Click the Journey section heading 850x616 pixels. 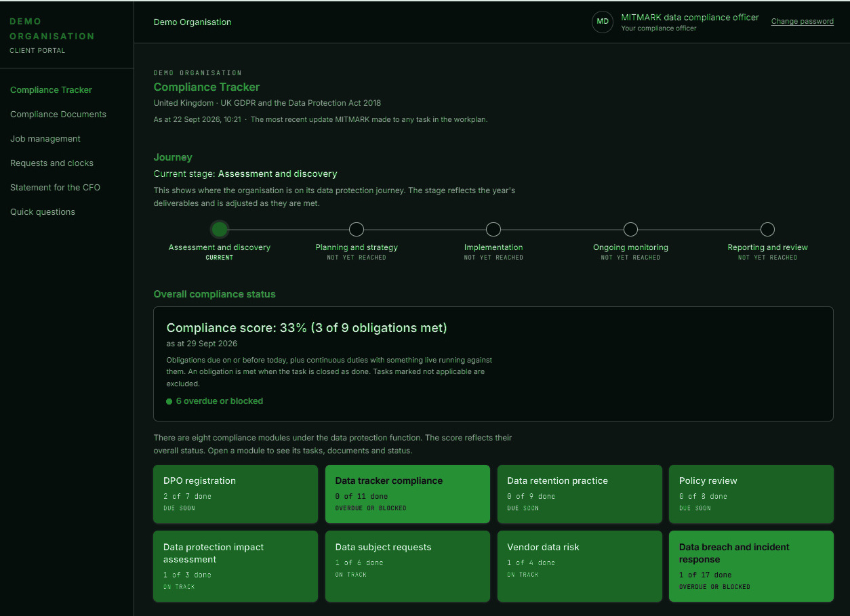click(x=173, y=157)
